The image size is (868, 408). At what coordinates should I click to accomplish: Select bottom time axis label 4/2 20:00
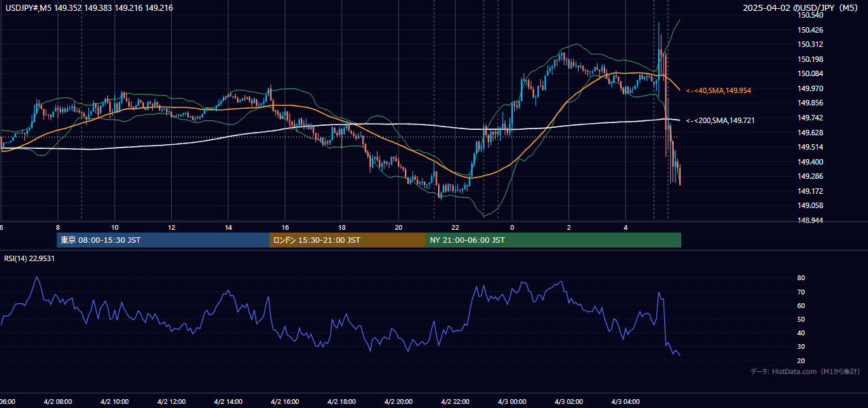tap(398, 402)
